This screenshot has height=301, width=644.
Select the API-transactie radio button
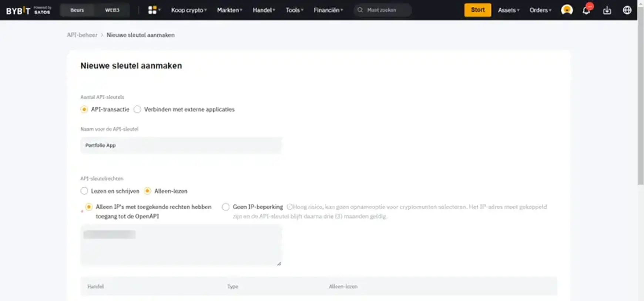84,109
